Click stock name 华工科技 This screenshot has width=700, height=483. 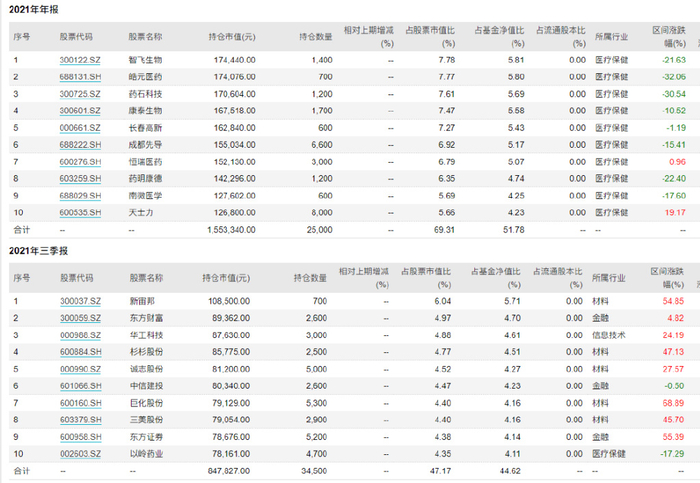(x=146, y=335)
